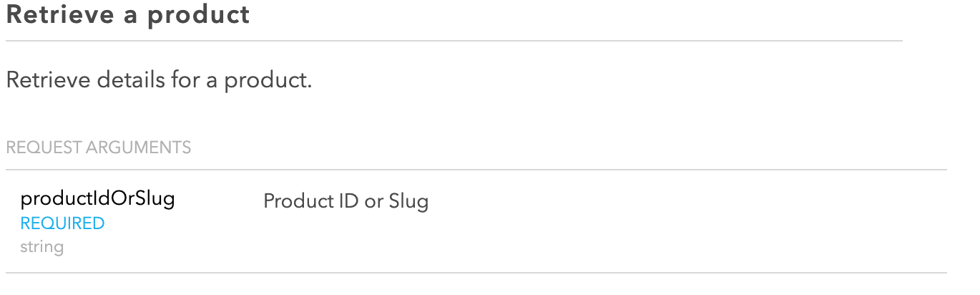
Task: Click the word "product" in the heading
Action: pyautogui.click(x=199, y=16)
